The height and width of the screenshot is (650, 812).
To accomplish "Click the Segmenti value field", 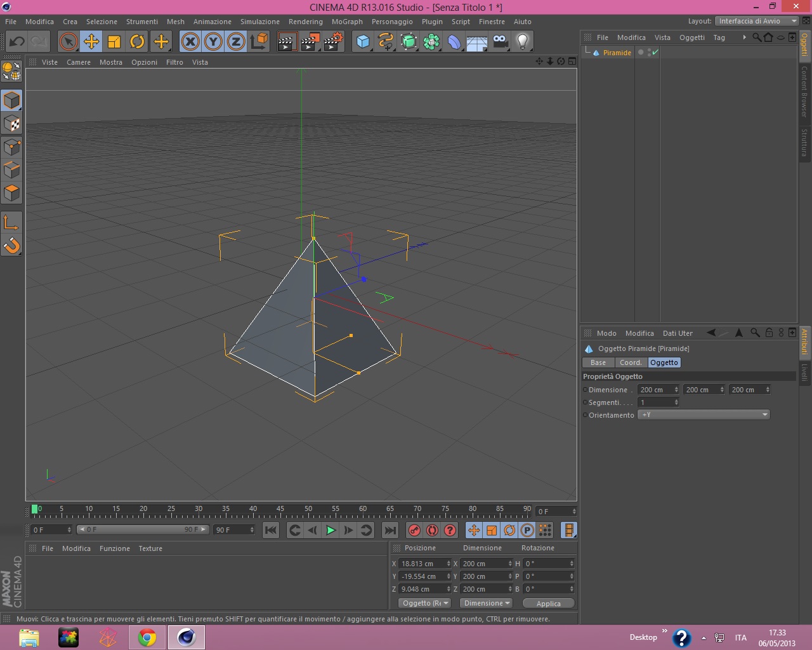I will [x=656, y=402].
